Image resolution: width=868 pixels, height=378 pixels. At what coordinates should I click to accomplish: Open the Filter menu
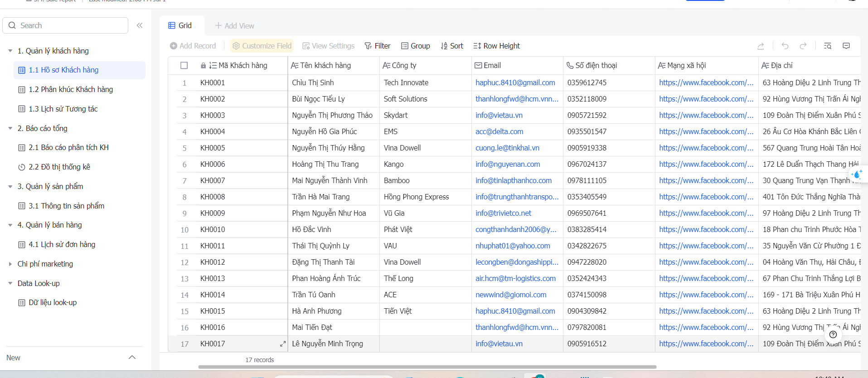pyautogui.click(x=378, y=46)
